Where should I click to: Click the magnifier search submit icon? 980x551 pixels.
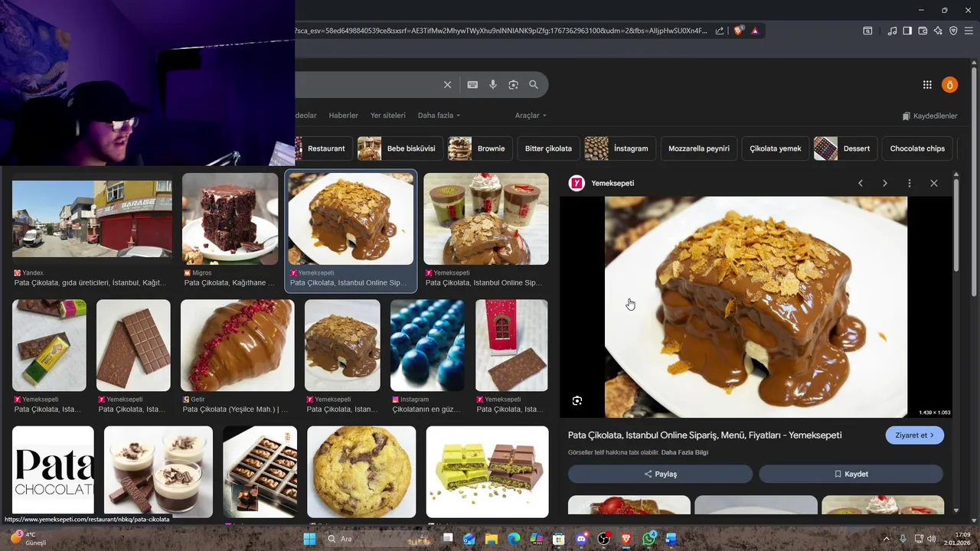coord(534,85)
